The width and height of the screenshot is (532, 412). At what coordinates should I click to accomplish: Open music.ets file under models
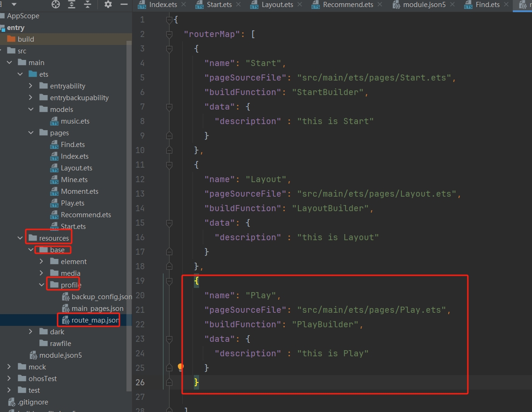click(x=75, y=121)
